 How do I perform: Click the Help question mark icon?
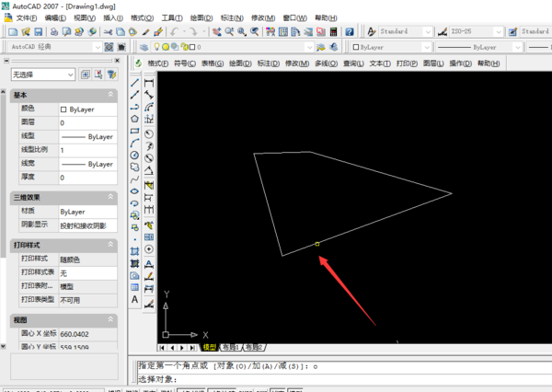coord(351,31)
